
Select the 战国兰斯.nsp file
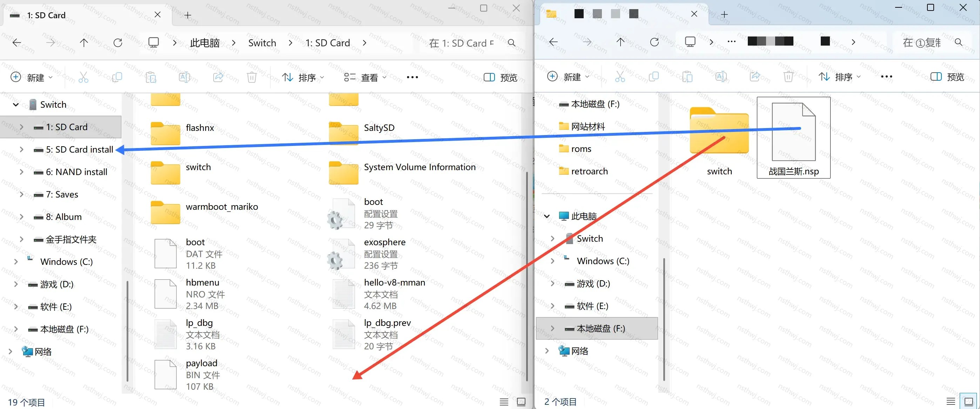point(794,138)
